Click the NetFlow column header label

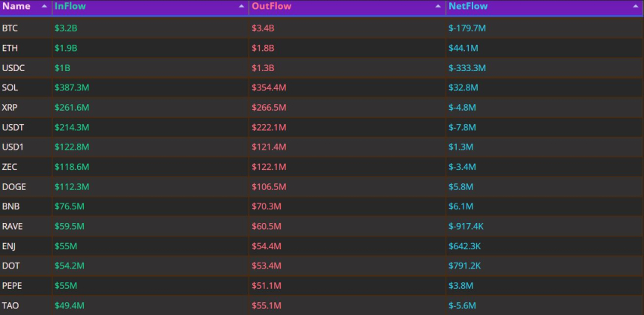[468, 6]
